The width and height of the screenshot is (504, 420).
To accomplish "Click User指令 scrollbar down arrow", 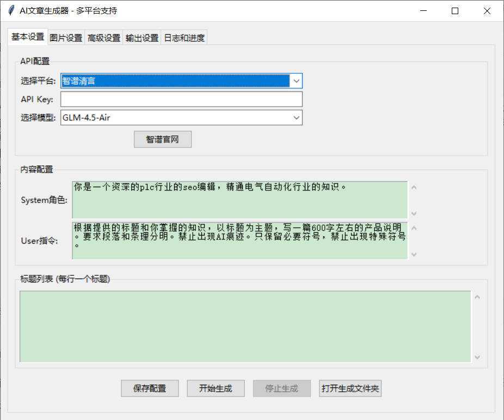I will click(414, 254).
